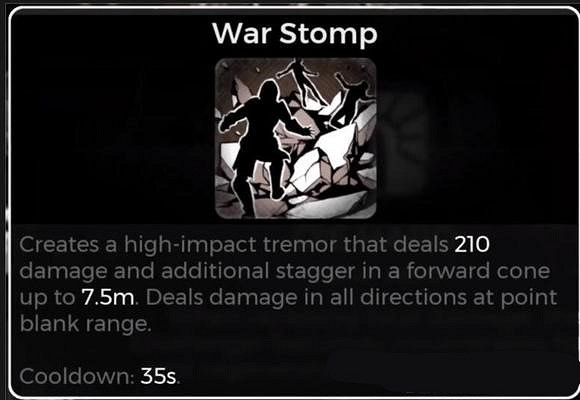Click the 35s cooldown value
This screenshot has width=580, height=400.
[158, 376]
